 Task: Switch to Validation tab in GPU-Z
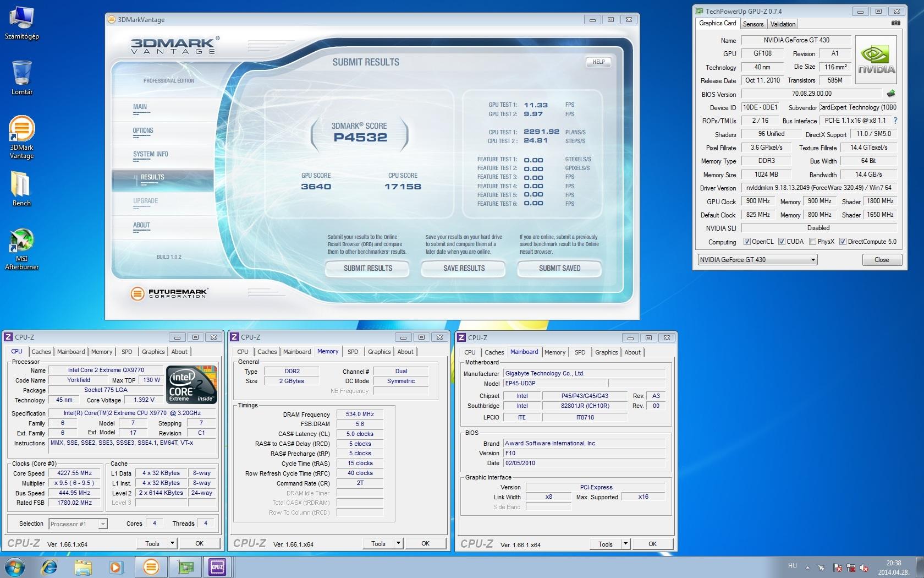pyautogui.click(x=783, y=24)
